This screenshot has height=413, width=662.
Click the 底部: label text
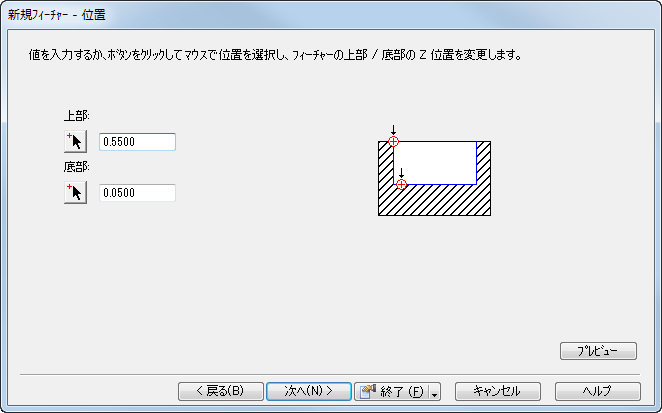(77, 167)
